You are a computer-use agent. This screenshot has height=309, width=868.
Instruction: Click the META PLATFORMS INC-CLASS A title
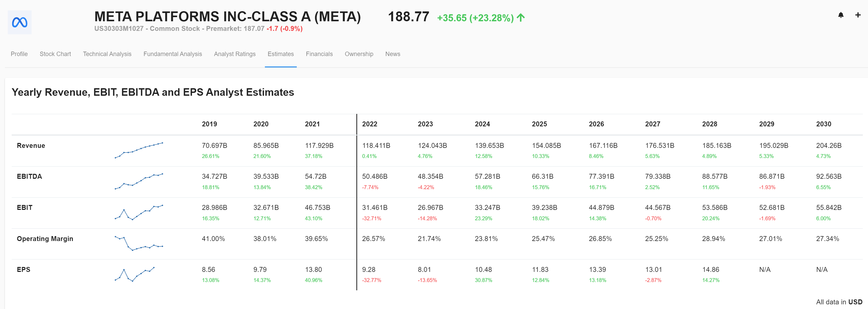pos(228,17)
